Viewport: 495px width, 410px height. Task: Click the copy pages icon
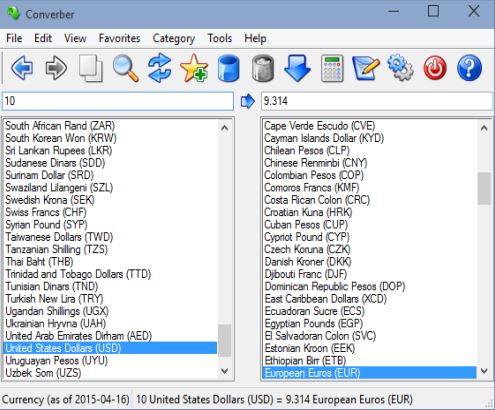point(91,68)
